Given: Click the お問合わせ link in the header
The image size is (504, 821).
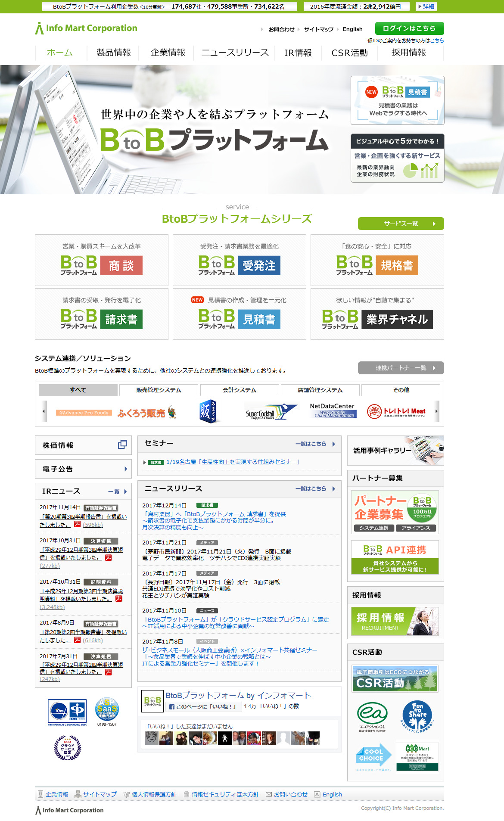Looking at the screenshot, I should [281, 29].
